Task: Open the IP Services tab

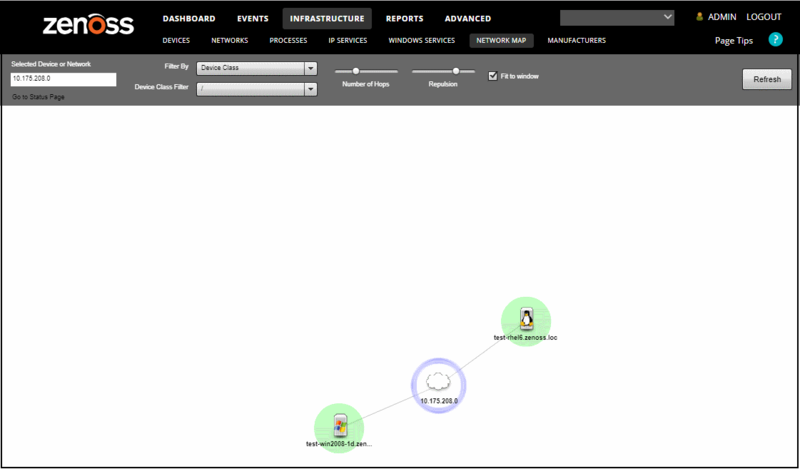Action: (x=348, y=40)
